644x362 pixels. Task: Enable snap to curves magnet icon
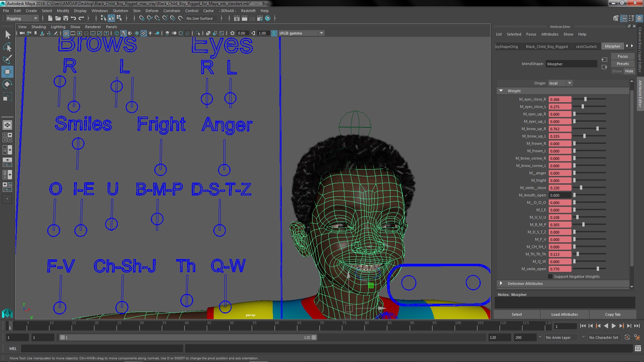point(150,18)
